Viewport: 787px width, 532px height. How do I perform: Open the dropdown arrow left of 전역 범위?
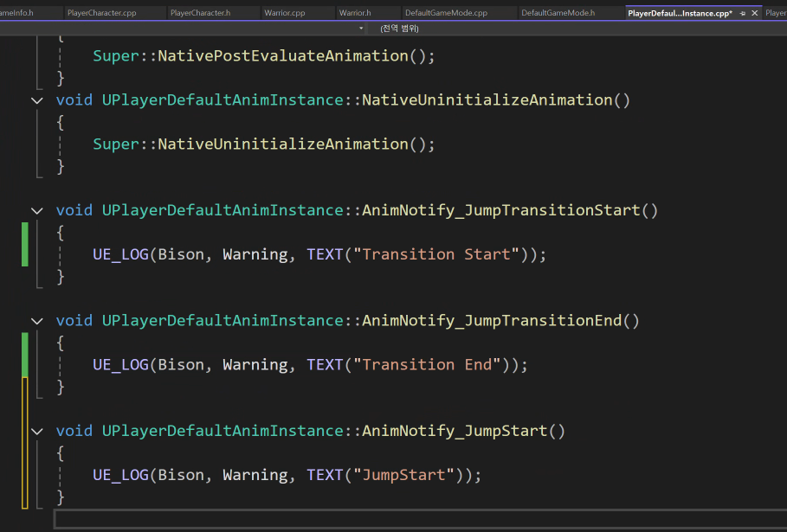click(361, 29)
